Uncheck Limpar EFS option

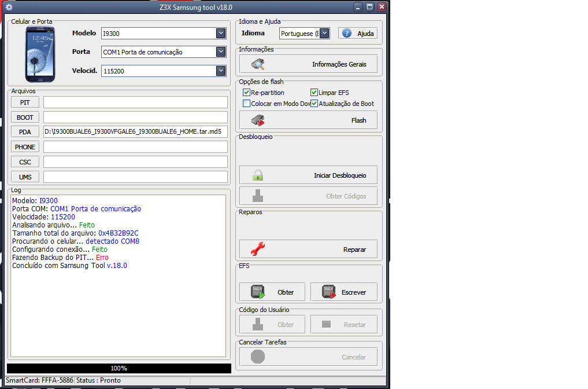point(315,93)
